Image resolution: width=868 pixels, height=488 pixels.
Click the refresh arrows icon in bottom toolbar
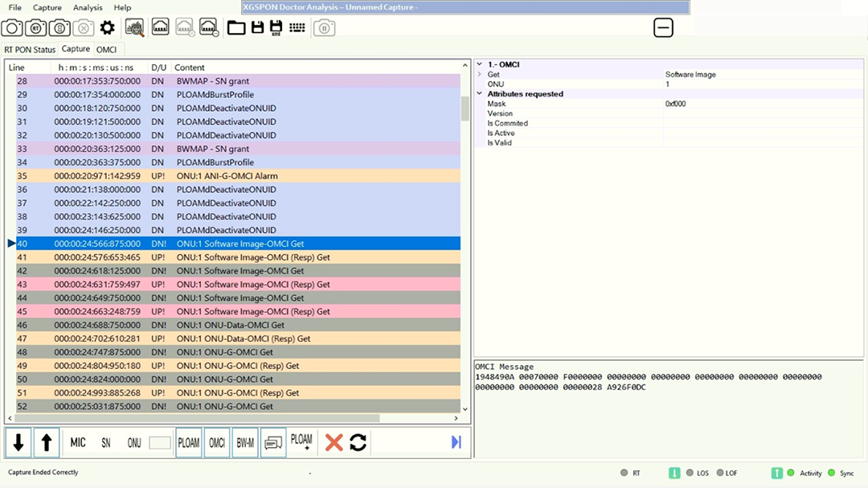pyautogui.click(x=358, y=442)
